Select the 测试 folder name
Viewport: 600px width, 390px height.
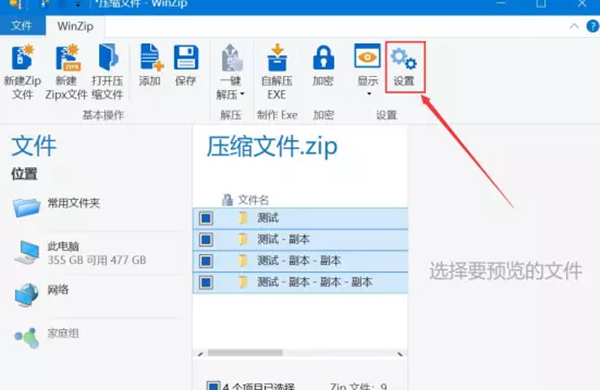(268, 218)
